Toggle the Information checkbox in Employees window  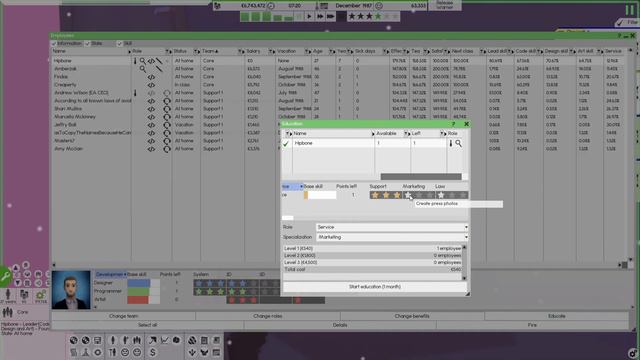[54, 43]
